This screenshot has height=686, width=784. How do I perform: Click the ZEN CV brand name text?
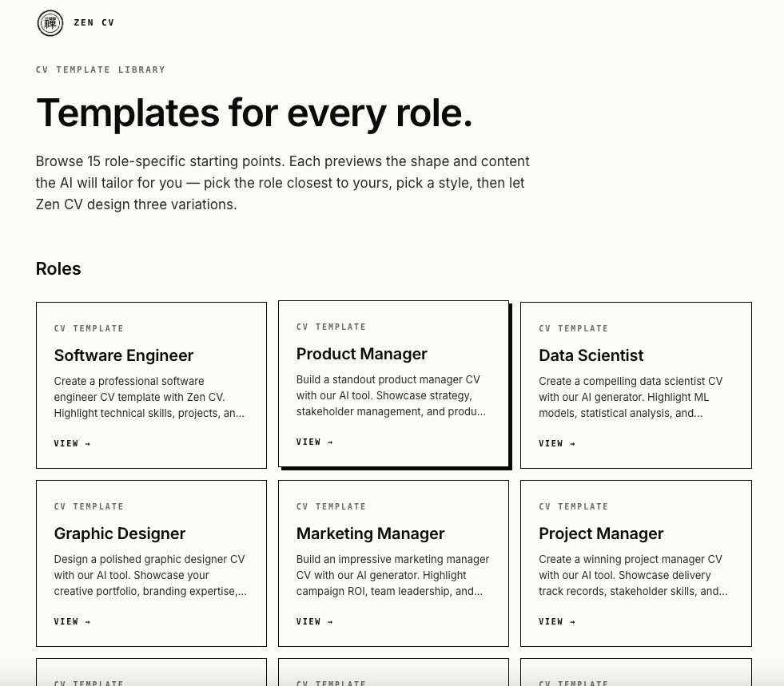coord(94,23)
